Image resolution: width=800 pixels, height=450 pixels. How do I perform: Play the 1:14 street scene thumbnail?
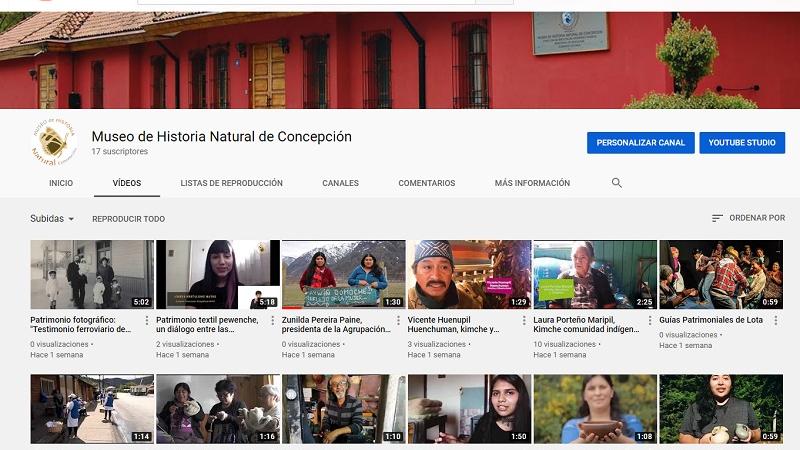point(92,409)
